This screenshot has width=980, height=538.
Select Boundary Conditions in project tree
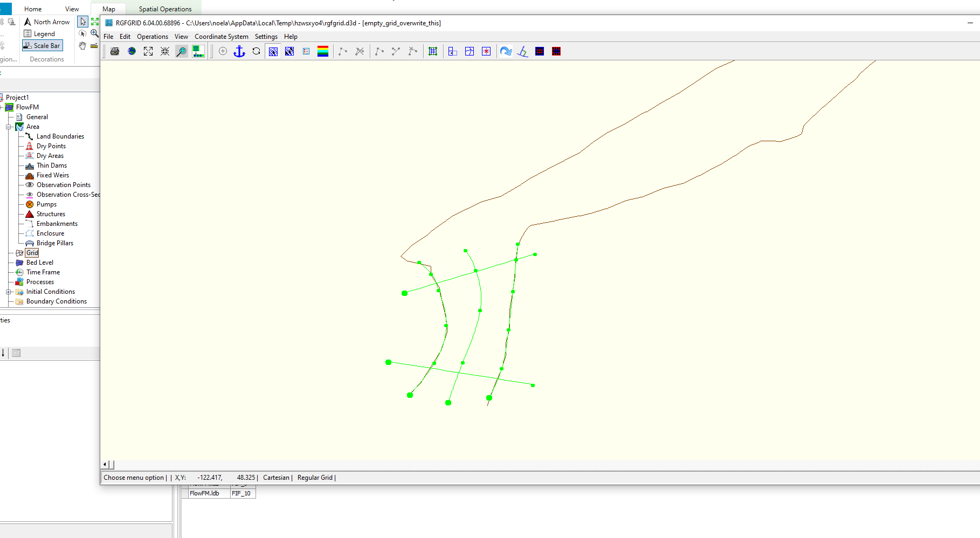56,301
